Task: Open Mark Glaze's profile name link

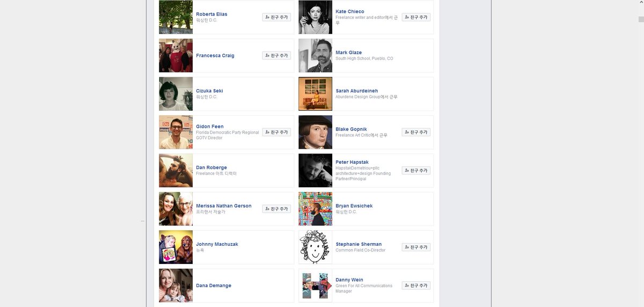Action: point(349,53)
